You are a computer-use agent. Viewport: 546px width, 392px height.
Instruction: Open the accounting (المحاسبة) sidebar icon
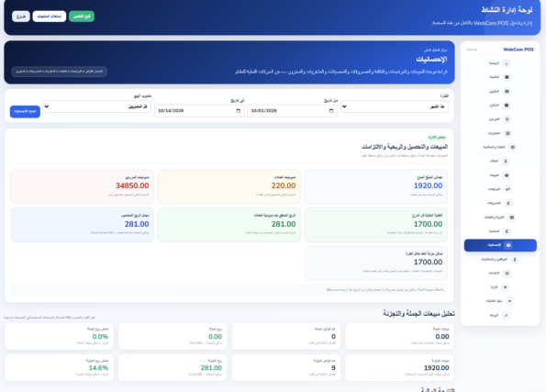[507, 231]
